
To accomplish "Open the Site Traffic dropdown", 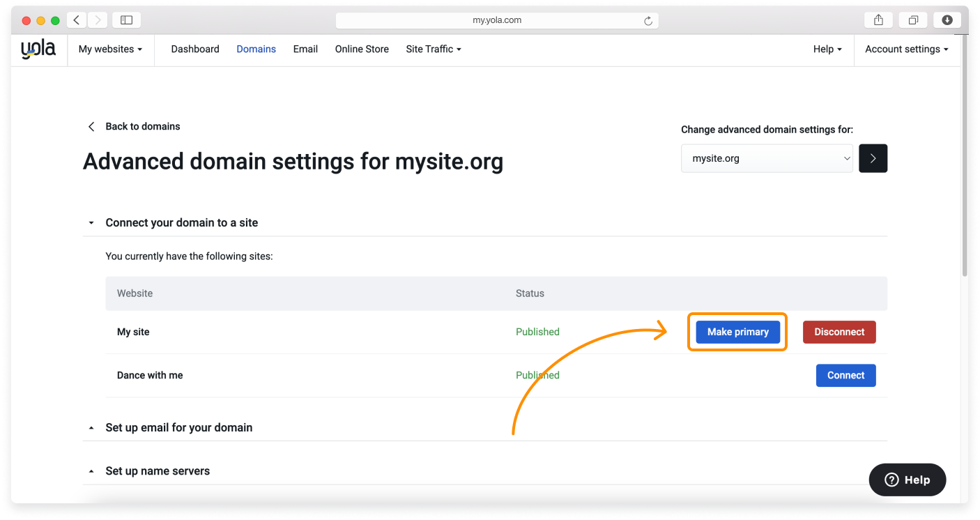I will pyautogui.click(x=433, y=49).
